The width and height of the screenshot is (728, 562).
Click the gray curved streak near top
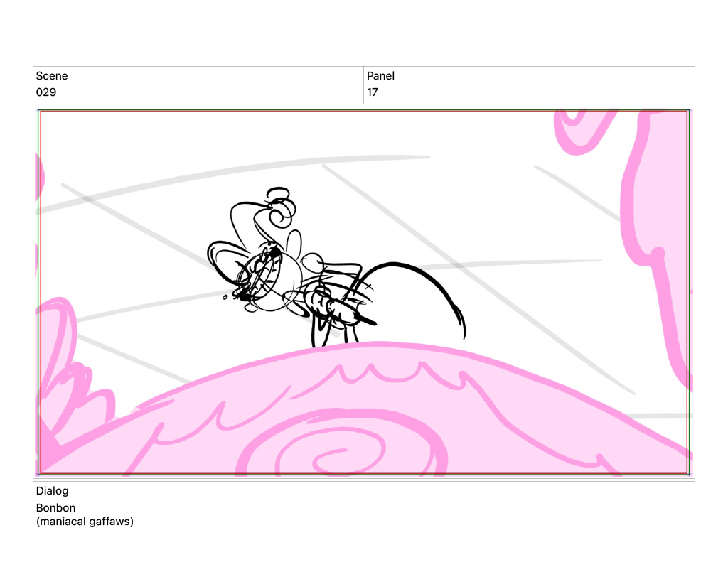click(x=235, y=173)
